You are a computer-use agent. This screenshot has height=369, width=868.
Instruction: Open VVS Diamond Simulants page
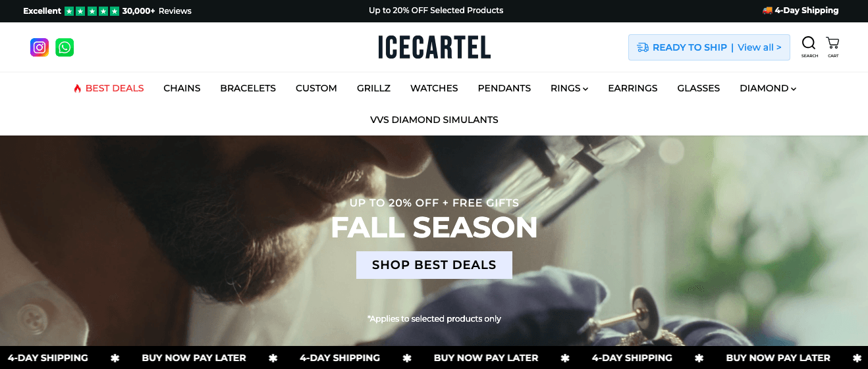point(434,120)
